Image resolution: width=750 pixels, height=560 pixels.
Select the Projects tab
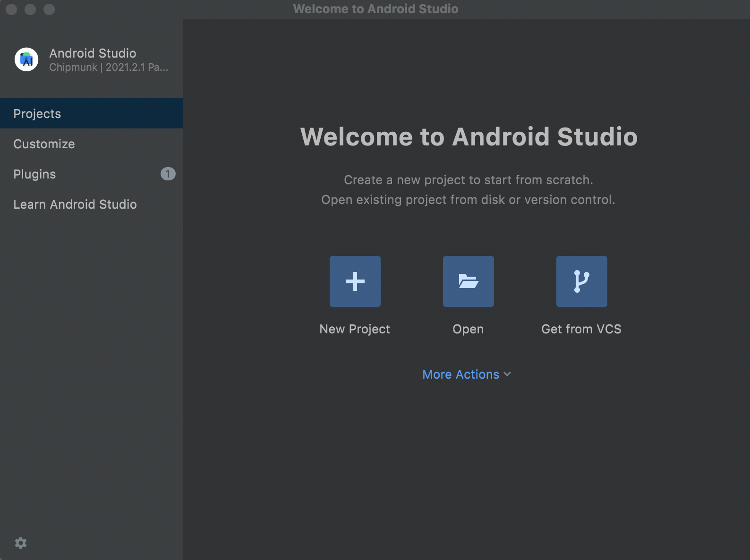click(92, 113)
